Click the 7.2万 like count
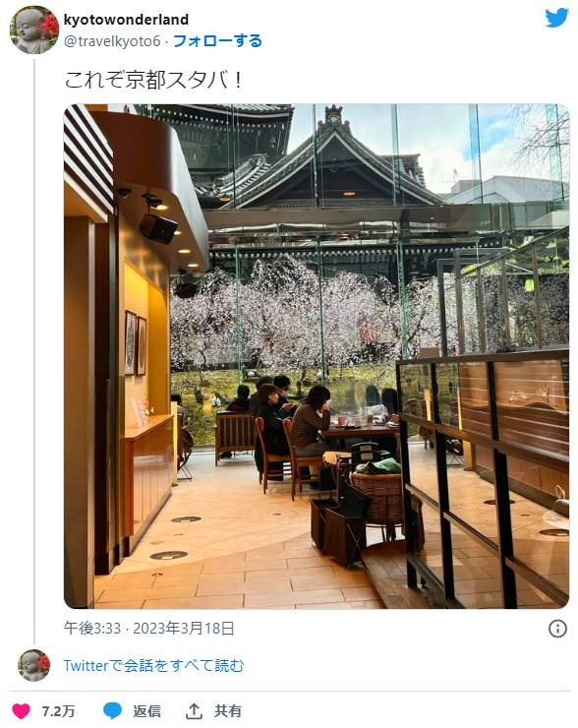578x728 pixels. pos(58,711)
